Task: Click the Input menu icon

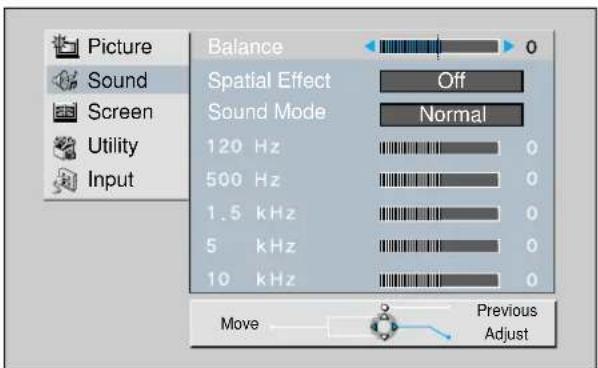Action: pyautogui.click(x=65, y=180)
